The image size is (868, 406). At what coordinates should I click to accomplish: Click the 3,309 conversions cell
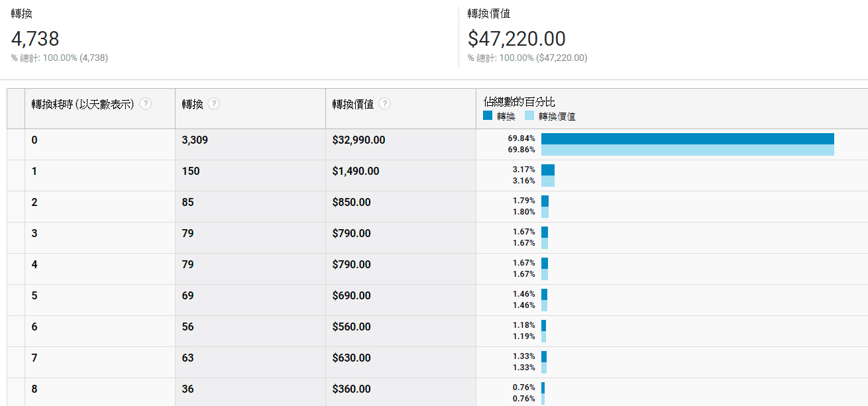click(195, 140)
